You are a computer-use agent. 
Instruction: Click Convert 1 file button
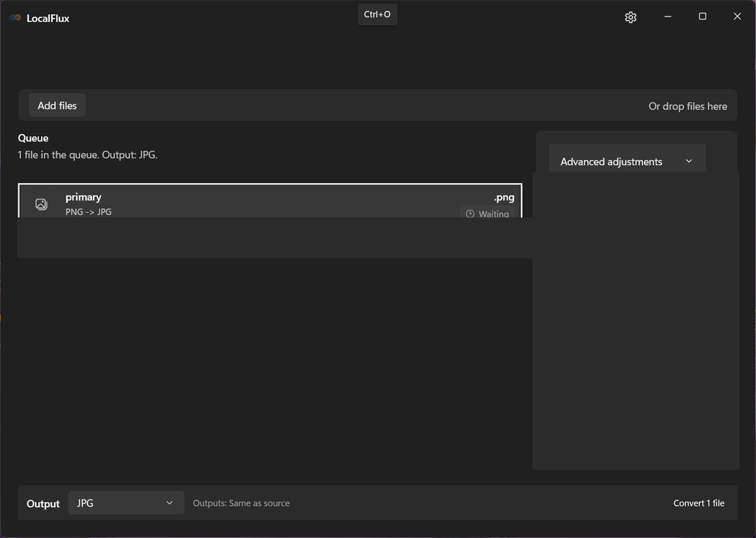click(699, 503)
